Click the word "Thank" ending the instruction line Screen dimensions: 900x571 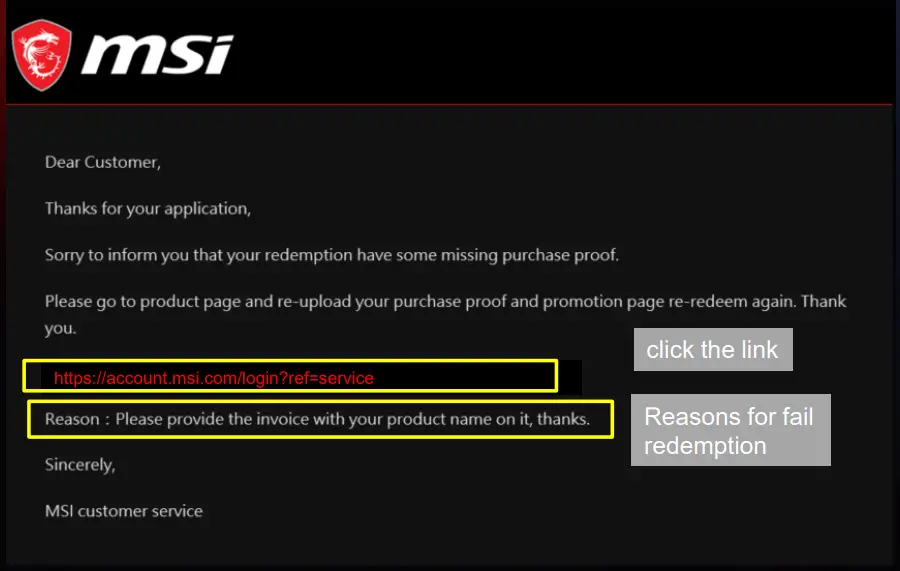point(825,301)
